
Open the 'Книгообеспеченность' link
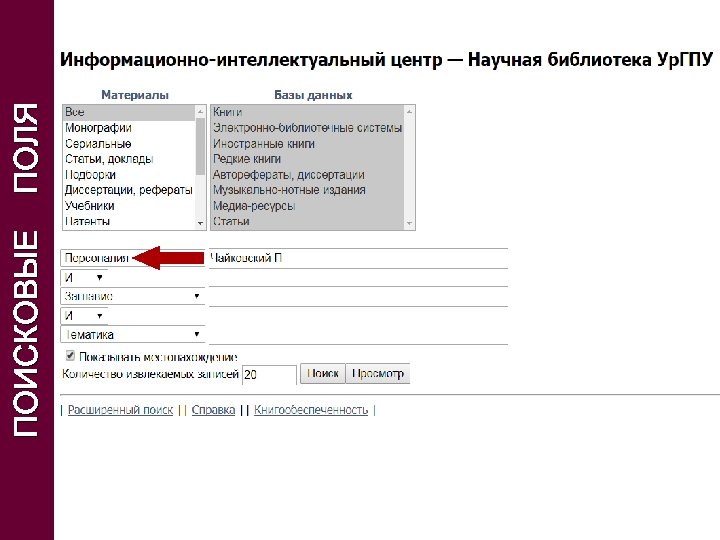[311, 410]
